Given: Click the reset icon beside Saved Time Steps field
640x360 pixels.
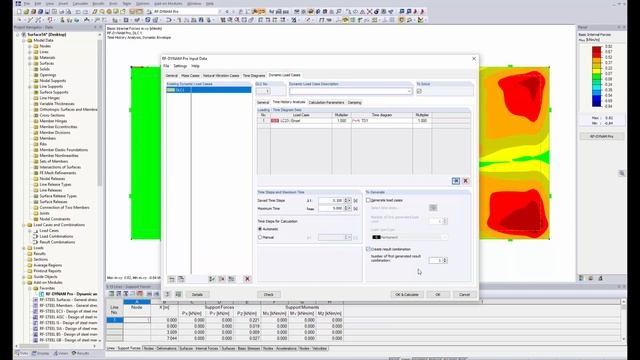Looking at the screenshot, I should pos(356,201).
